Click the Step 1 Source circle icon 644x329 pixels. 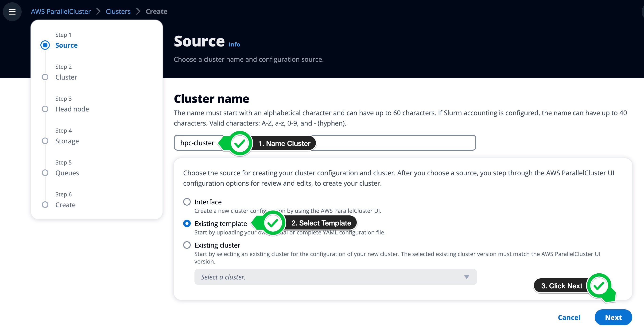45,45
